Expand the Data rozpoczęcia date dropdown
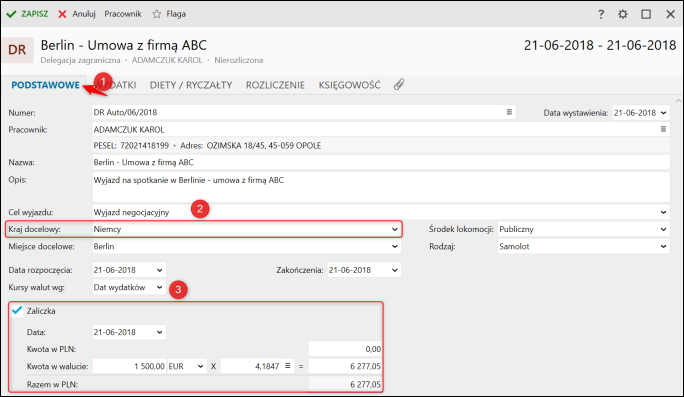The width and height of the screenshot is (684, 397). pos(160,270)
